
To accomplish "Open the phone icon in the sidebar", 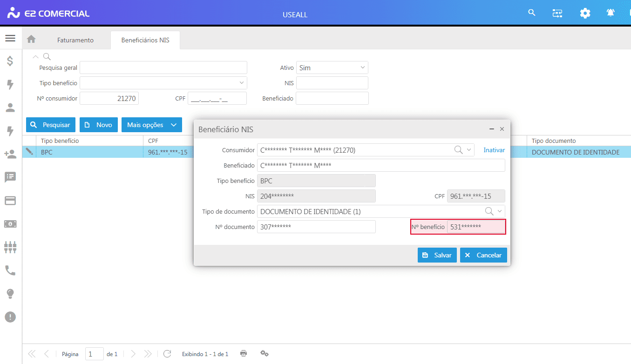I will click(x=10, y=270).
